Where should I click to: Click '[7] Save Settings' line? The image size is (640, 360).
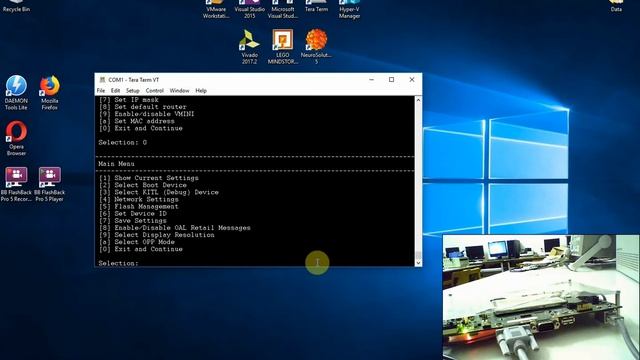point(133,221)
